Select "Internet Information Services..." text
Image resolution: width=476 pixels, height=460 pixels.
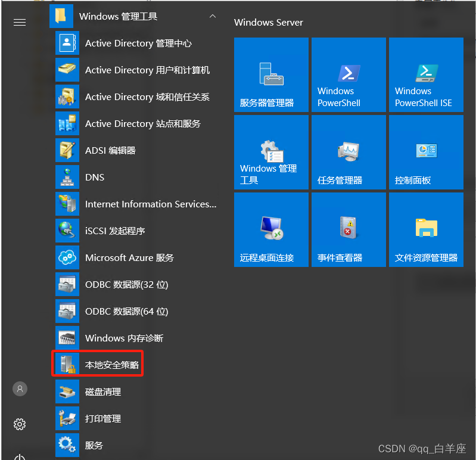click(x=151, y=204)
